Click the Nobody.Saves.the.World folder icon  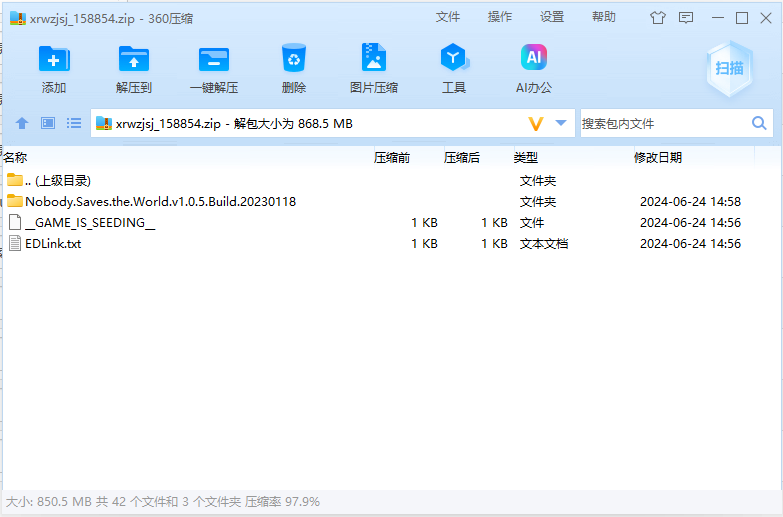pos(14,201)
